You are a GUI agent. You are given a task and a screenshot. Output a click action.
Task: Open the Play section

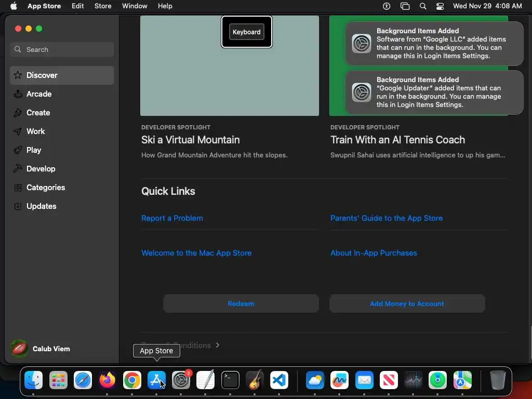[62, 150]
